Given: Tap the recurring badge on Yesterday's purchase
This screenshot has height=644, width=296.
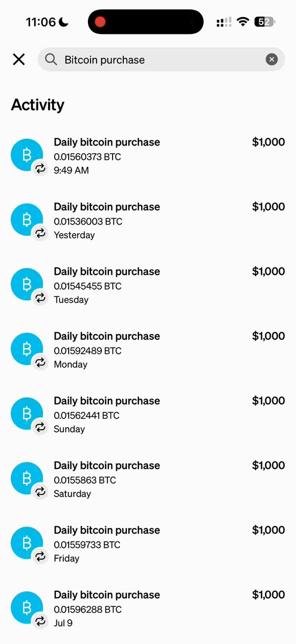Looking at the screenshot, I should click(x=40, y=233).
